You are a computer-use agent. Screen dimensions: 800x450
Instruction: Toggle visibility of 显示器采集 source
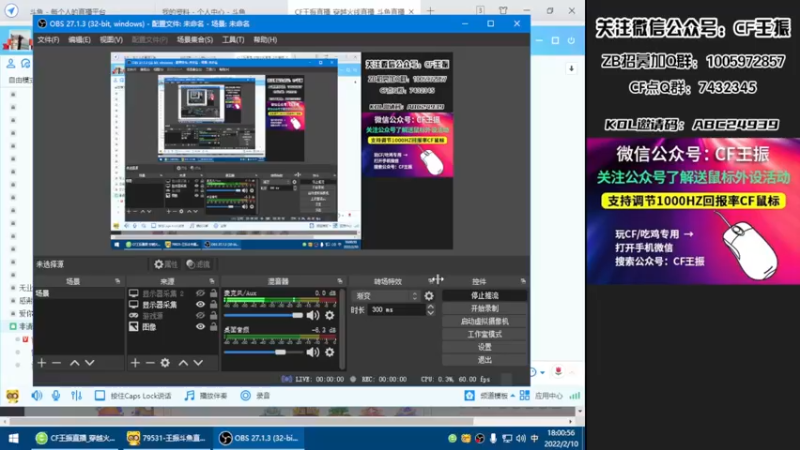(201, 305)
